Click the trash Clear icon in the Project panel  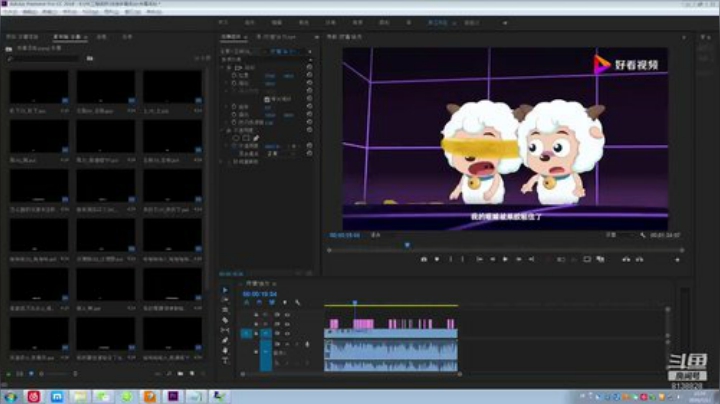203,374
